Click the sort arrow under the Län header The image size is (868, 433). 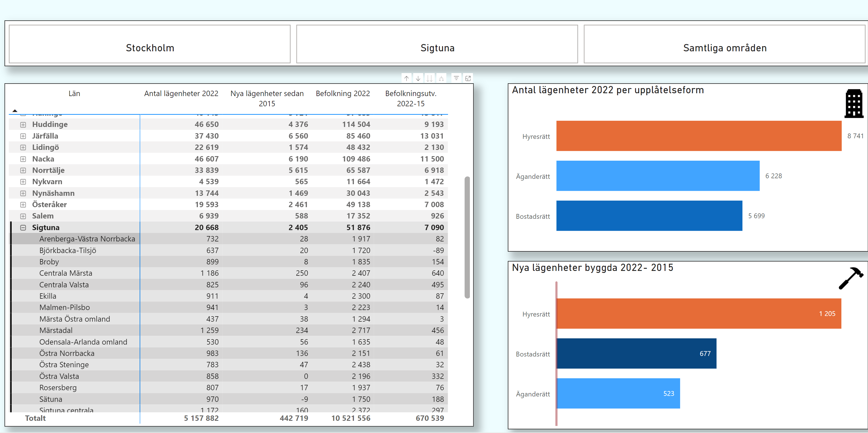coord(15,111)
